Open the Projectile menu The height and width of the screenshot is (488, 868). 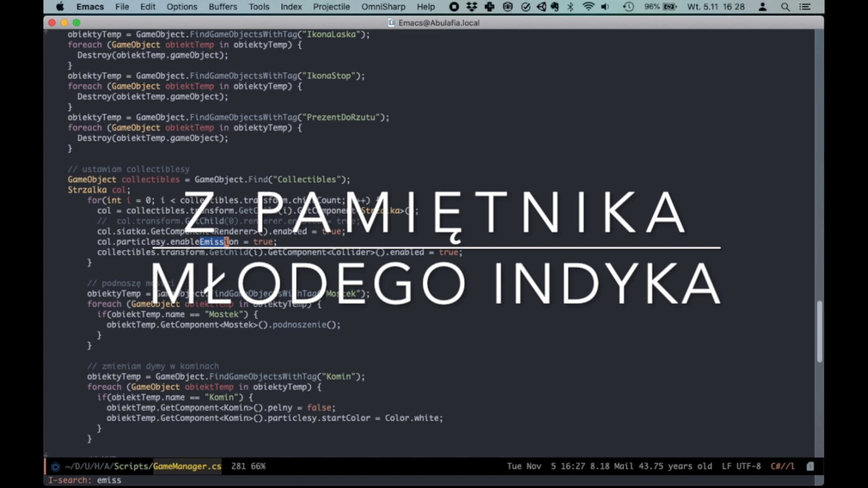(x=331, y=7)
